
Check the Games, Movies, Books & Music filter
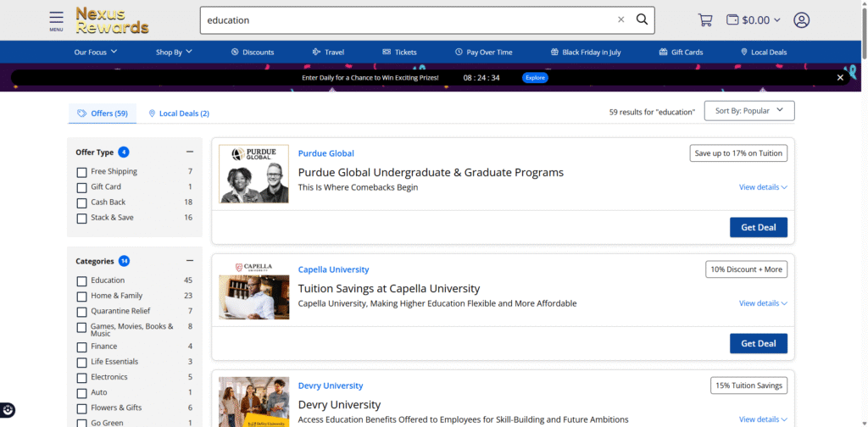(x=81, y=327)
